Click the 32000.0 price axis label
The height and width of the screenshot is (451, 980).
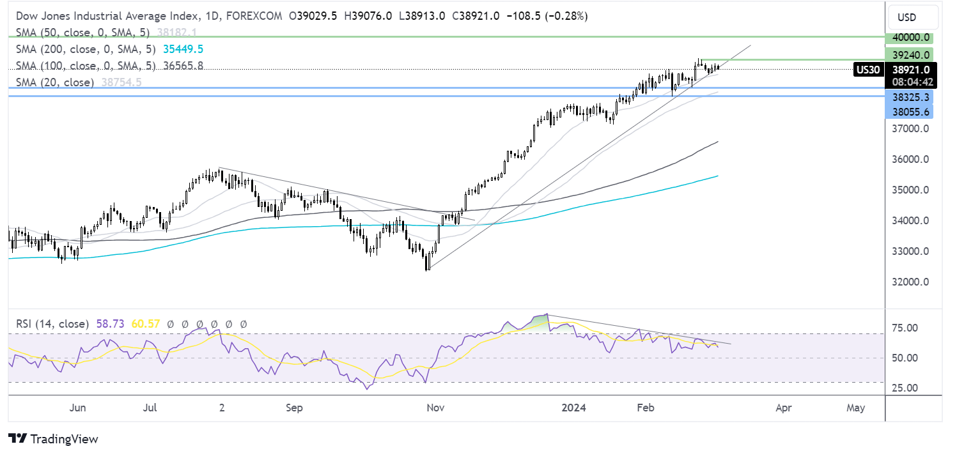pyautogui.click(x=910, y=282)
